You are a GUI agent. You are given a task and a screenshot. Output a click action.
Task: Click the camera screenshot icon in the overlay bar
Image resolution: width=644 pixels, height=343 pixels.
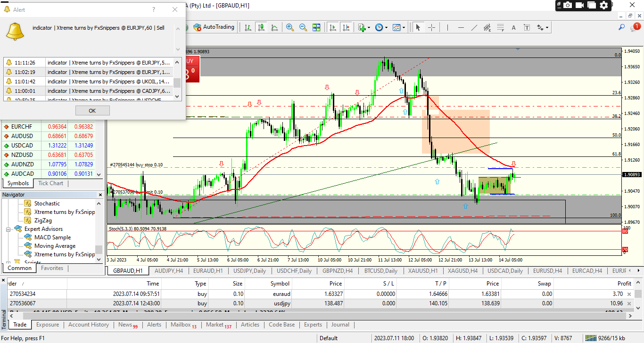(568, 5)
